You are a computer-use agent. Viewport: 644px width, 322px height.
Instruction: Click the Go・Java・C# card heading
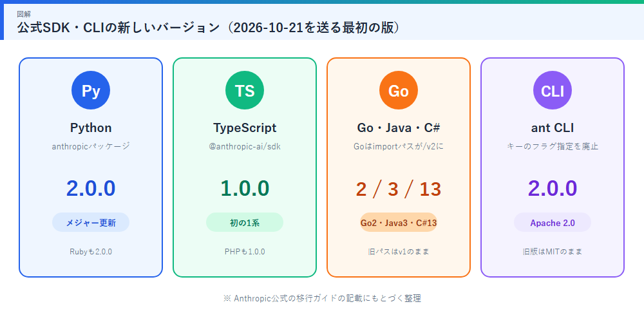tap(399, 128)
